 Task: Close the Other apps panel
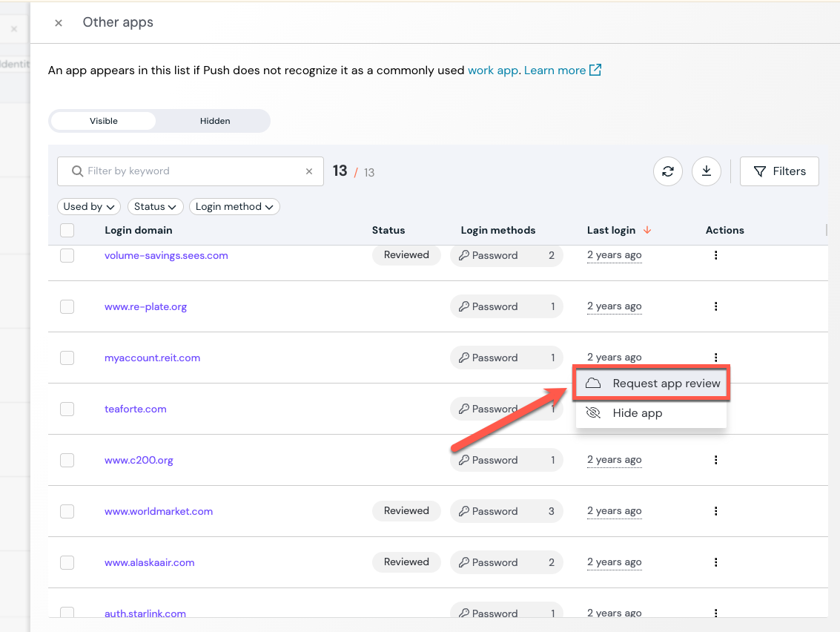(x=59, y=22)
